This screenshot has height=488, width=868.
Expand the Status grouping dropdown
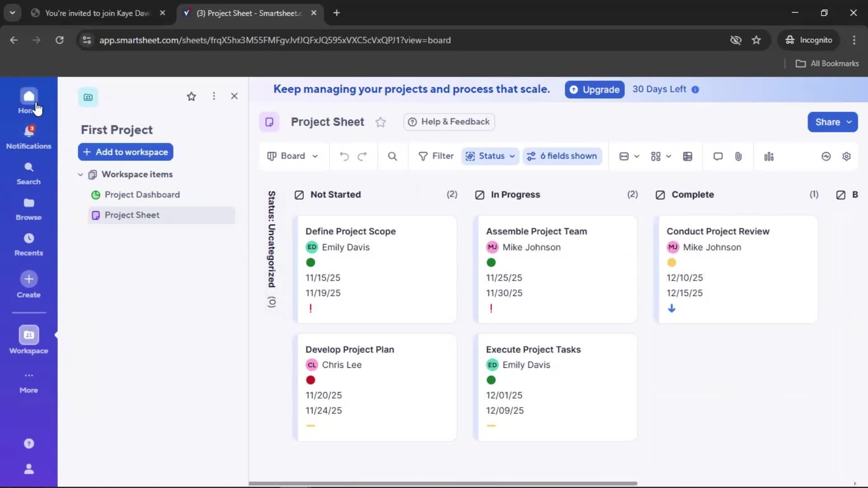point(491,156)
